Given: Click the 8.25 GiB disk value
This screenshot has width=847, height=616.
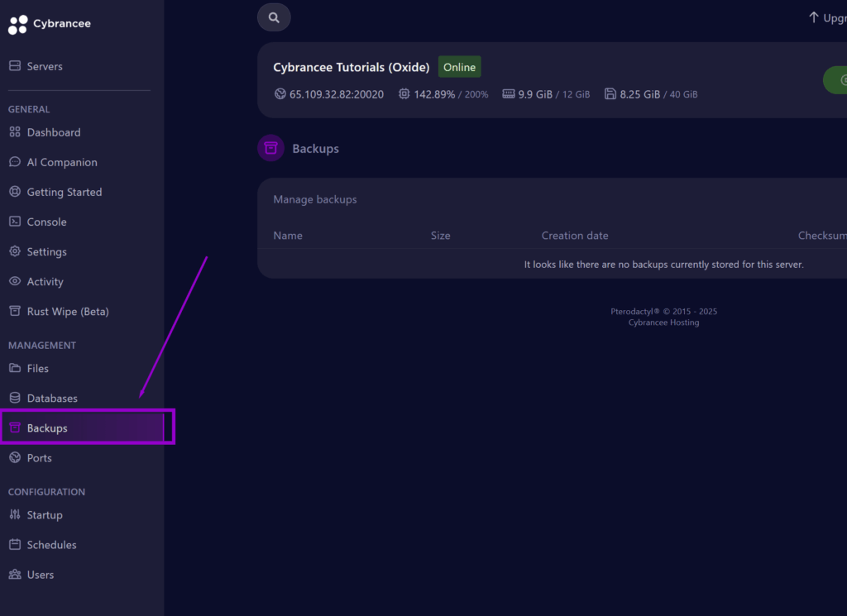Looking at the screenshot, I should coord(639,94).
